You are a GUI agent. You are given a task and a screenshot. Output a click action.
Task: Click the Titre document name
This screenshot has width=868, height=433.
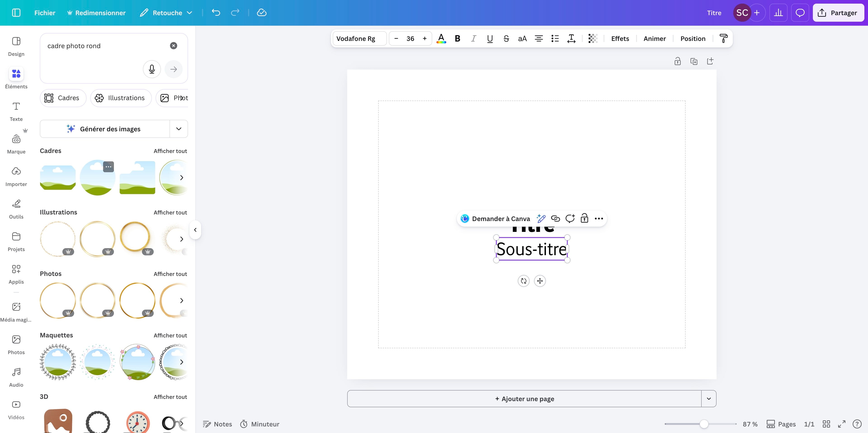(x=714, y=13)
